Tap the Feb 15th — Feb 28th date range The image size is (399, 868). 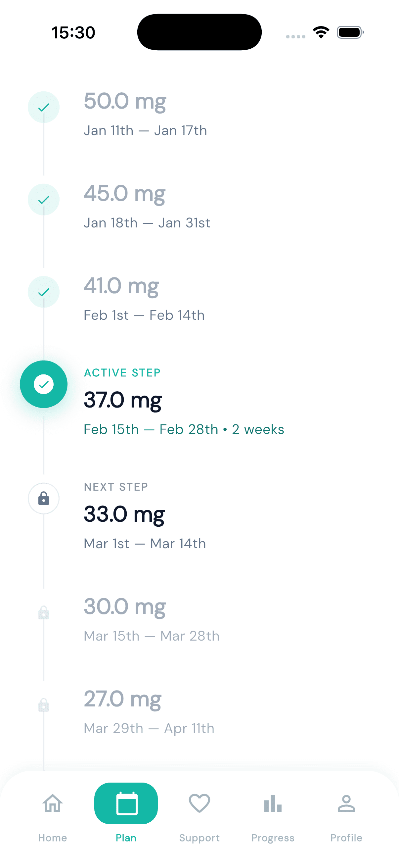click(151, 430)
